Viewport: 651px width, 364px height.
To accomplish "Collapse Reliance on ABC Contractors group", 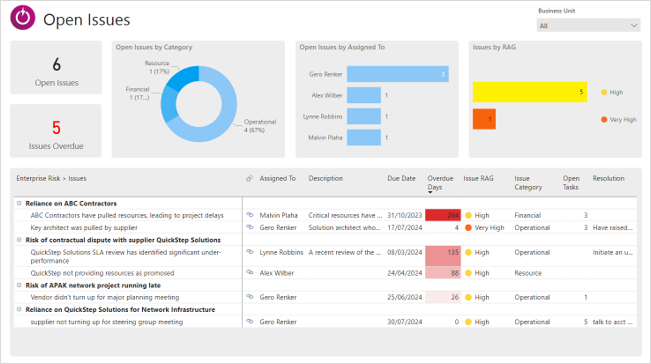I will [19, 203].
